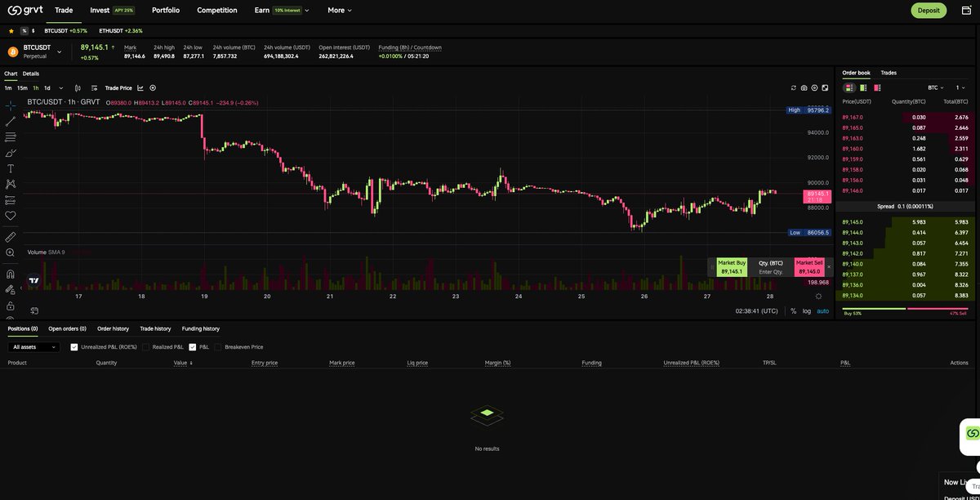Open the order book grouping dropdown
980x500 pixels.
coord(960,87)
